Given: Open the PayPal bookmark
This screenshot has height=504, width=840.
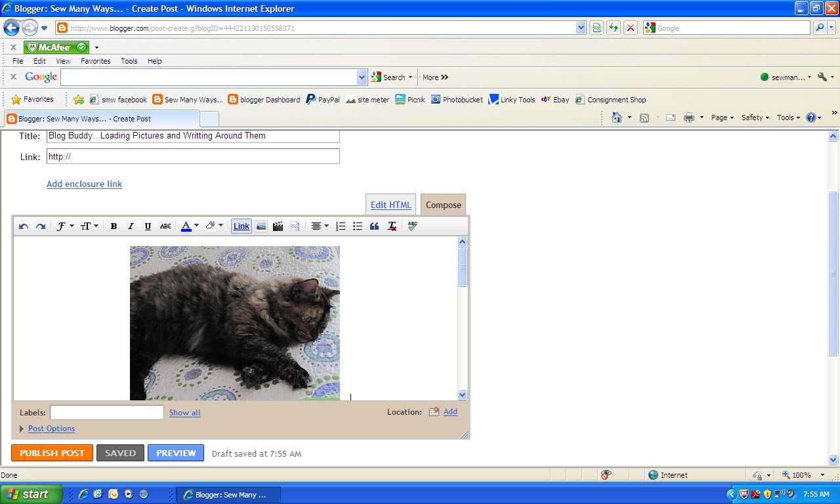Looking at the screenshot, I should tap(323, 100).
